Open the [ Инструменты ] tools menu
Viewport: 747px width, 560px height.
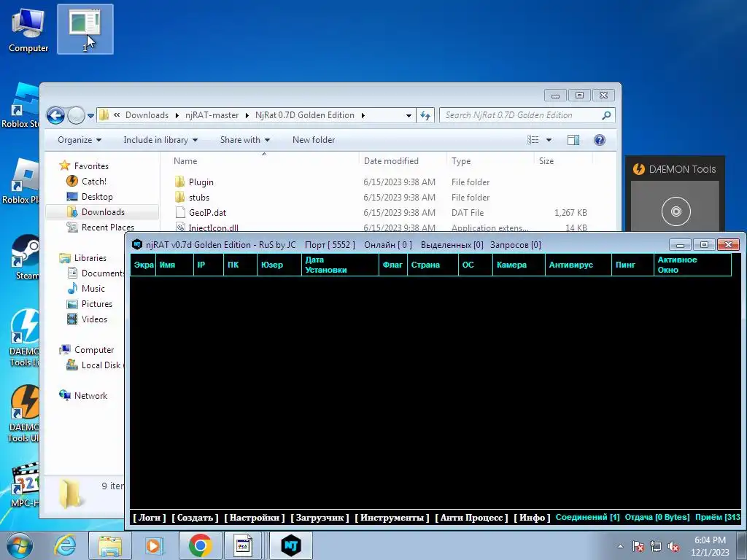(x=392, y=517)
